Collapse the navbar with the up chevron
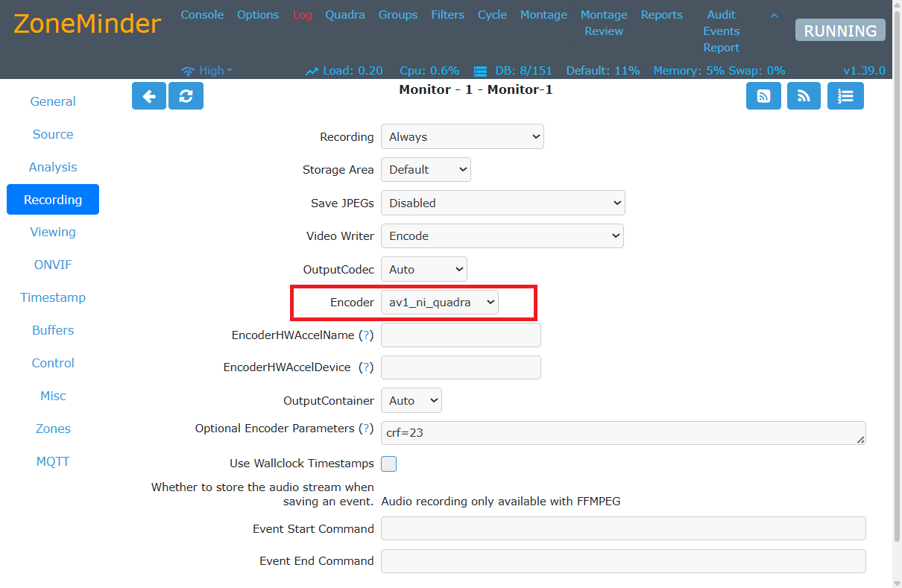 774,16
